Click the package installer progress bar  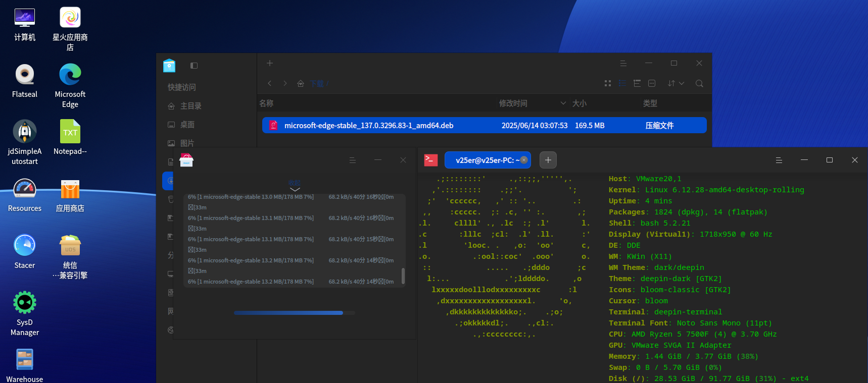pos(295,313)
